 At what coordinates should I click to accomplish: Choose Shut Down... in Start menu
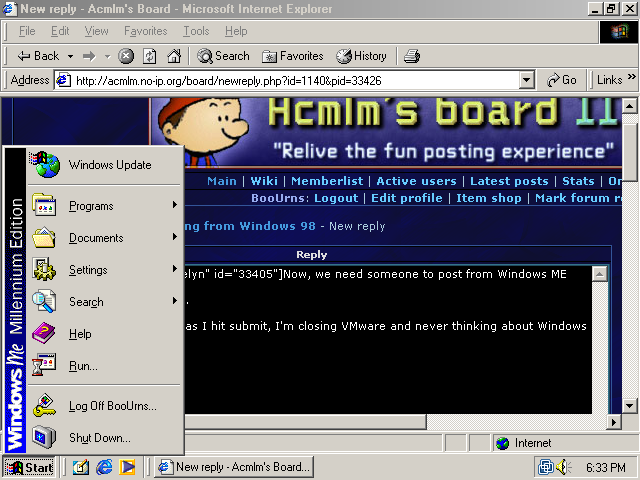click(99, 438)
